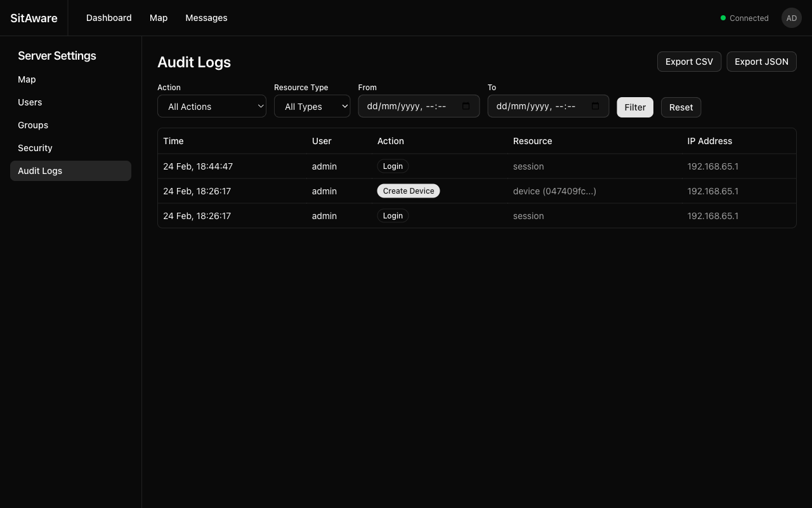Click the AD user avatar
Viewport: 812px width, 508px height.
[791, 18]
